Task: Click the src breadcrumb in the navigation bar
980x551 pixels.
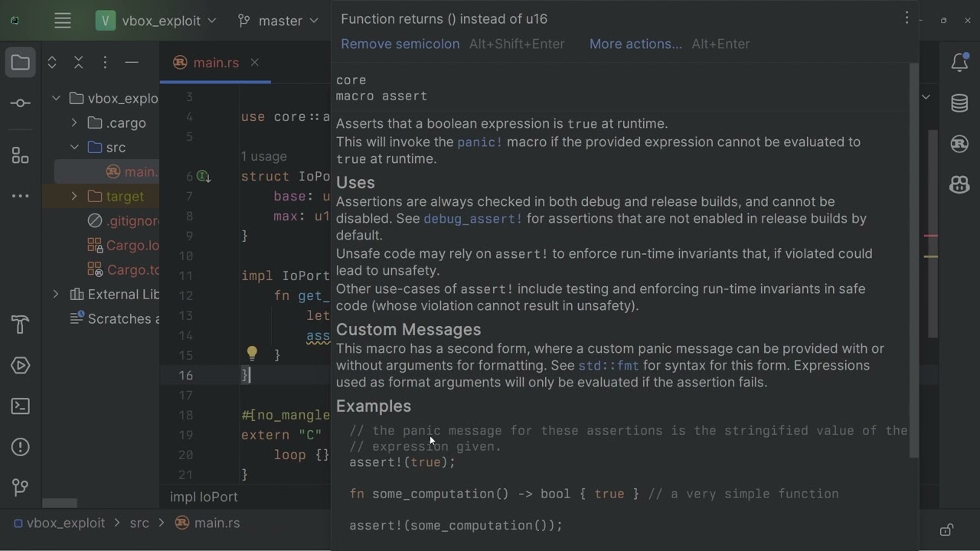Action: (139, 523)
